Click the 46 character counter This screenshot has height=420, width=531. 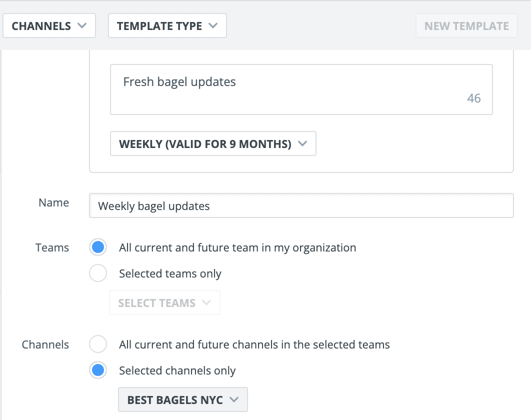[474, 98]
